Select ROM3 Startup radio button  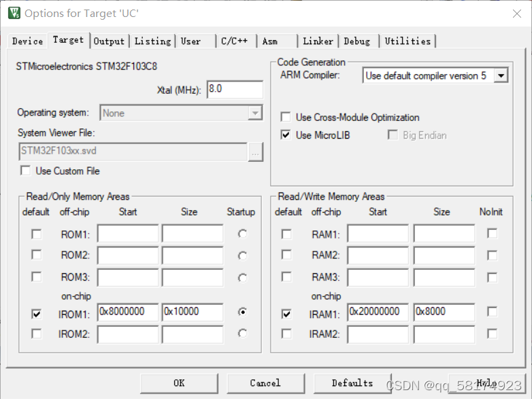242,277
